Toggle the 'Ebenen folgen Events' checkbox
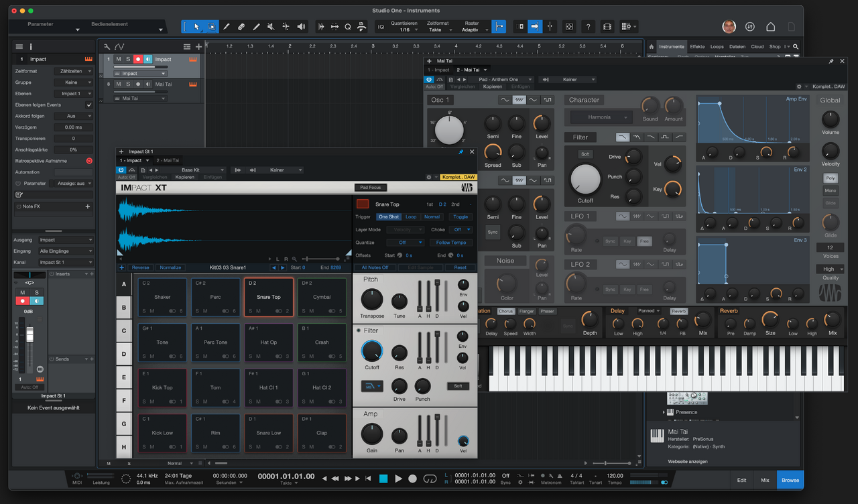This screenshot has width=858, height=504. point(88,105)
